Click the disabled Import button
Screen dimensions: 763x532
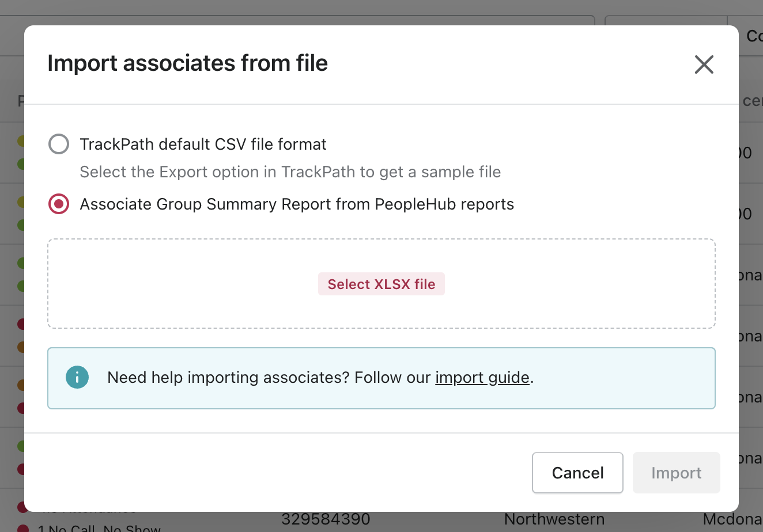click(x=676, y=473)
